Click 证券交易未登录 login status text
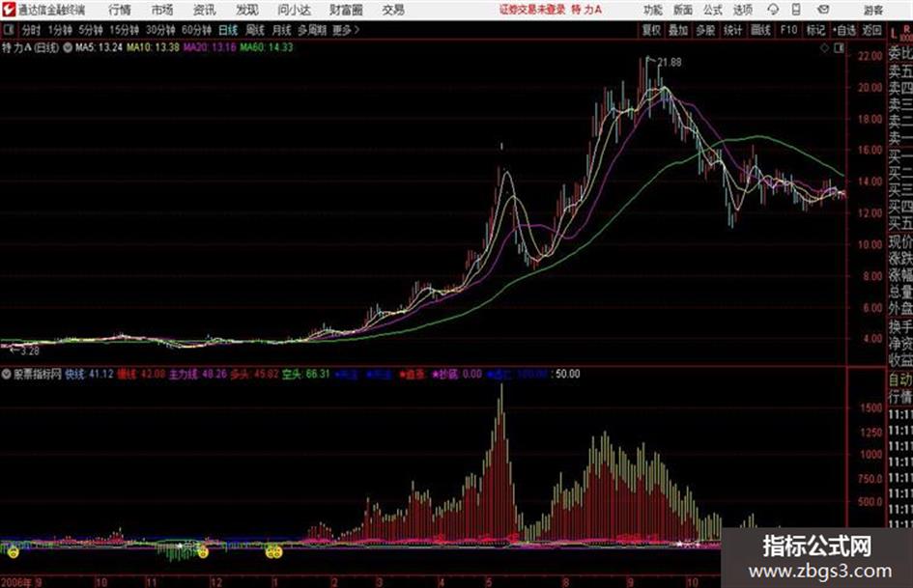Screen dimensions: 913x588 (x=532, y=10)
